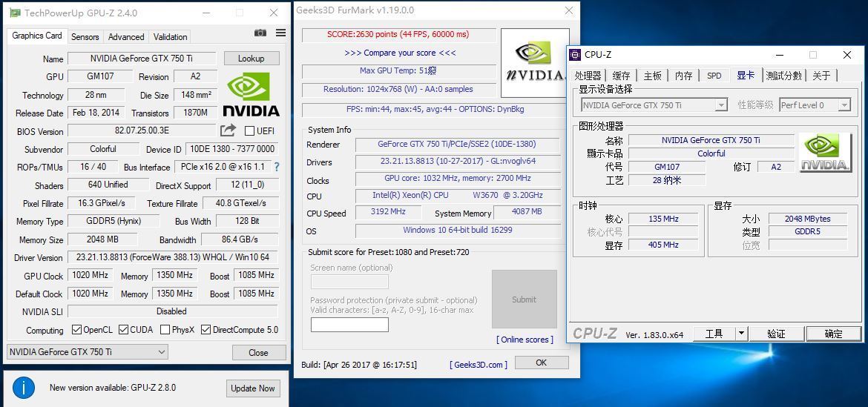Click Compare your score link in FurMark
The height and width of the screenshot is (407, 868).
[400, 53]
